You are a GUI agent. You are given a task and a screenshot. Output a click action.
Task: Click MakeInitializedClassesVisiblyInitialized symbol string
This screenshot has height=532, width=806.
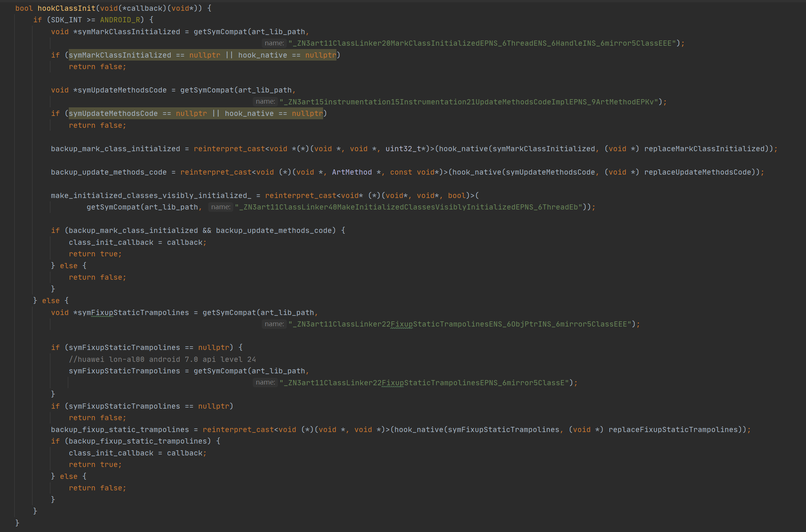click(409, 207)
